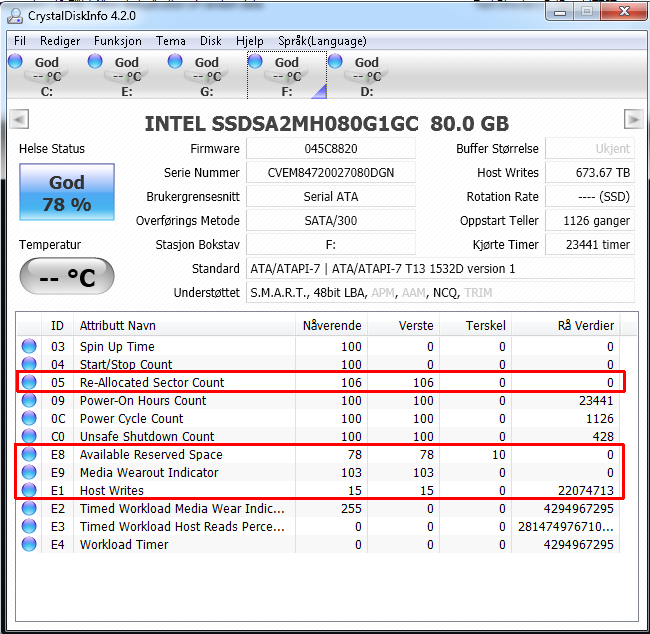Click the Nåverende column header
Screen dimensions: 650x634
(x=331, y=326)
